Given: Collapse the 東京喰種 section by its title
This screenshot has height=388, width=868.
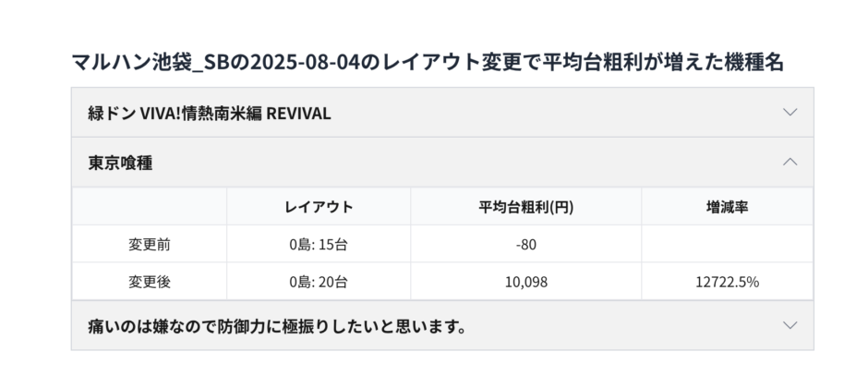Looking at the screenshot, I should click(120, 163).
